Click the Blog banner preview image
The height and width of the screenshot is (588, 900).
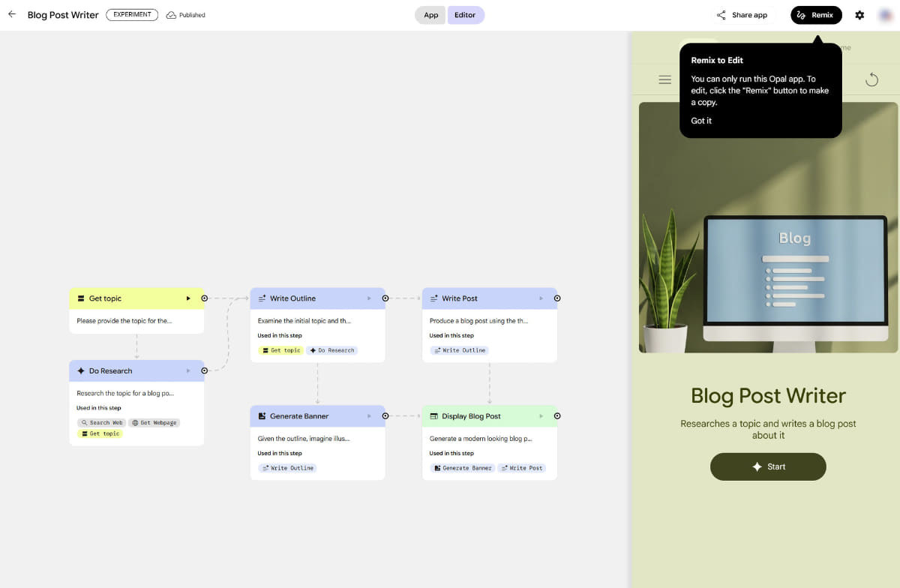point(768,227)
